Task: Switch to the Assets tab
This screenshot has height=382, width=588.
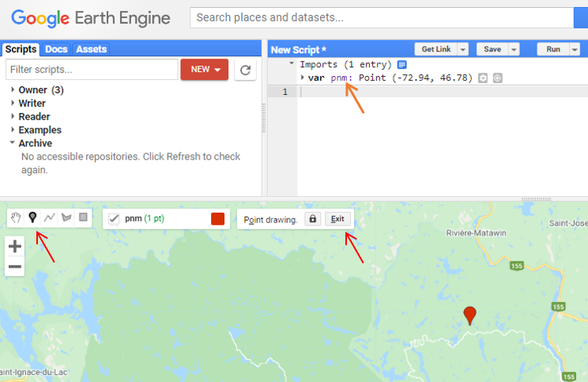Action: [x=91, y=49]
